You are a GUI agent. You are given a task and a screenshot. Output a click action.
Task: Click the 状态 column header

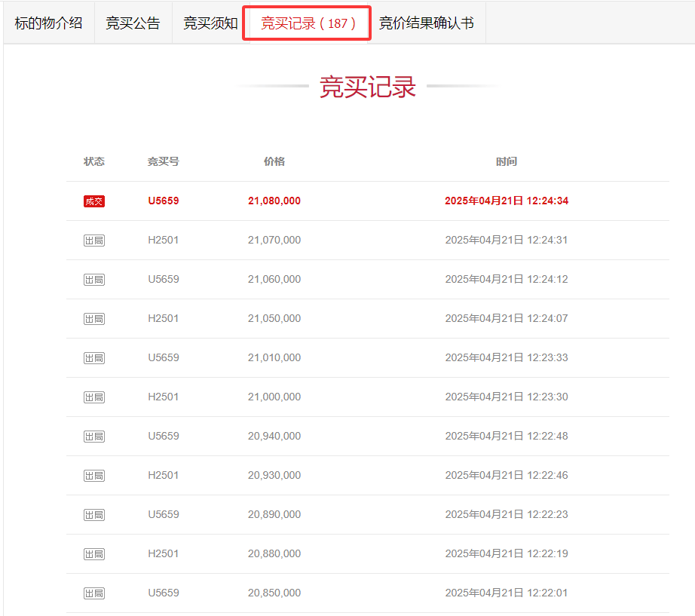(x=94, y=161)
